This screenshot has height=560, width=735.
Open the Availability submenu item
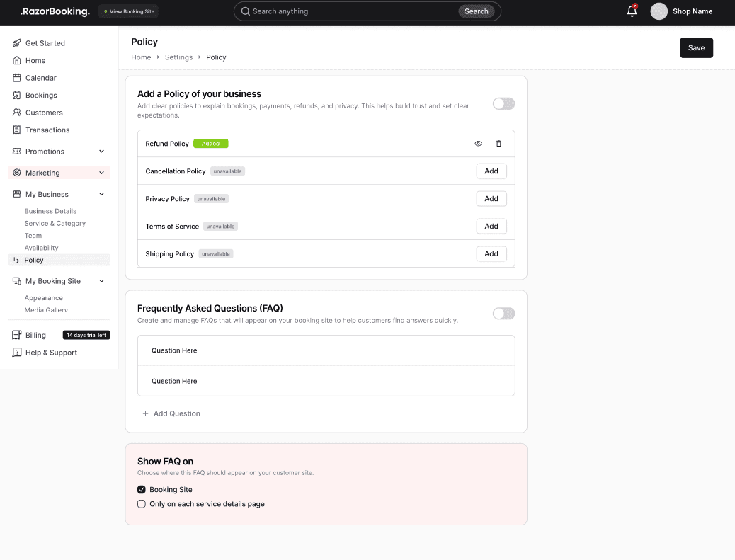tap(41, 248)
